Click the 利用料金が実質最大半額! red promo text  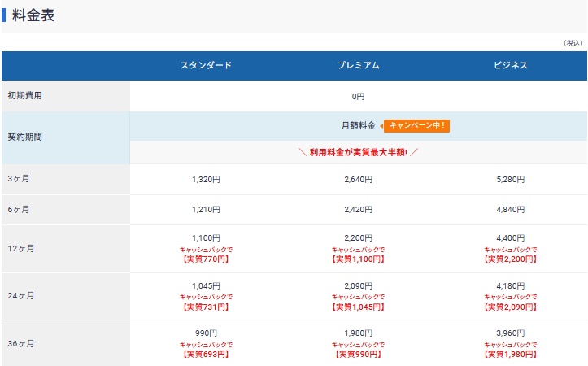point(358,152)
